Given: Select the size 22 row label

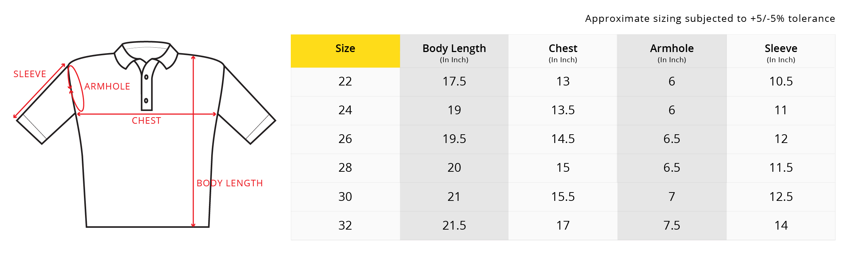Looking at the screenshot, I should point(345,82).
